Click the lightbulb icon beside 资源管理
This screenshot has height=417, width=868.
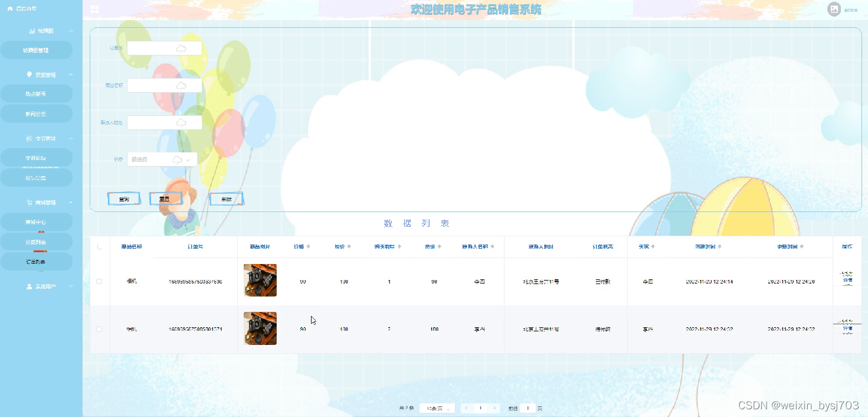[30, 75]
